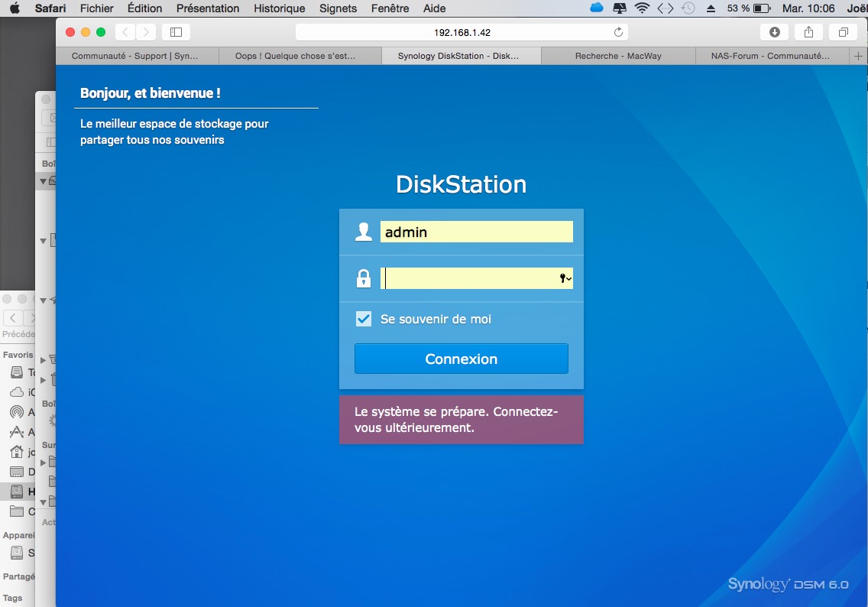
Task: Click the Bonjour, et bienvenue ! heading
Action: (151, 93)
